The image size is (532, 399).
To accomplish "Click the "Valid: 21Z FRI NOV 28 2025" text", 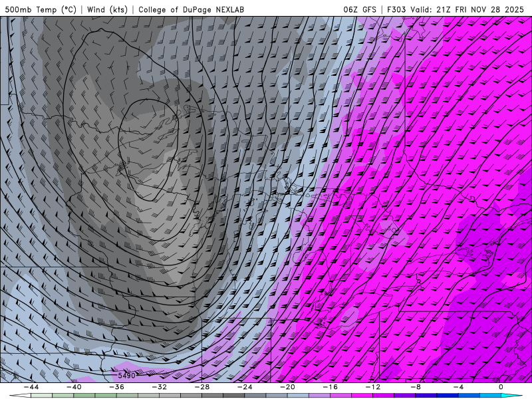I will 467,10.
